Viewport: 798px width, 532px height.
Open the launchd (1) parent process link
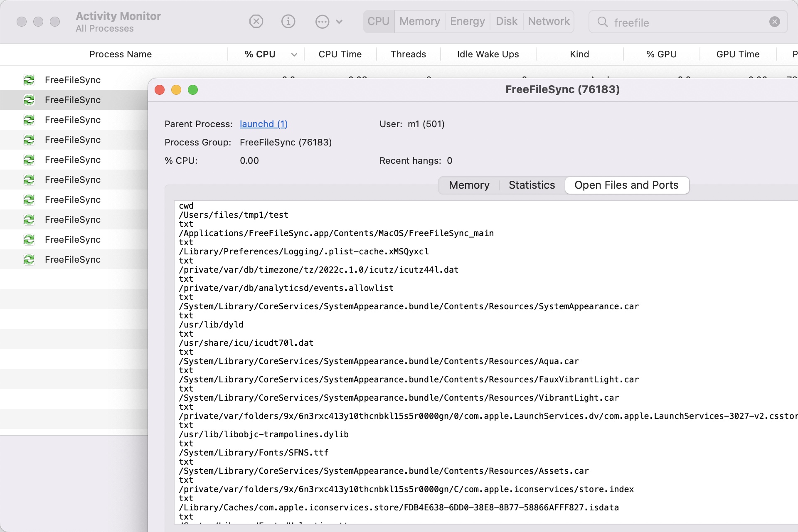(264, 124)
